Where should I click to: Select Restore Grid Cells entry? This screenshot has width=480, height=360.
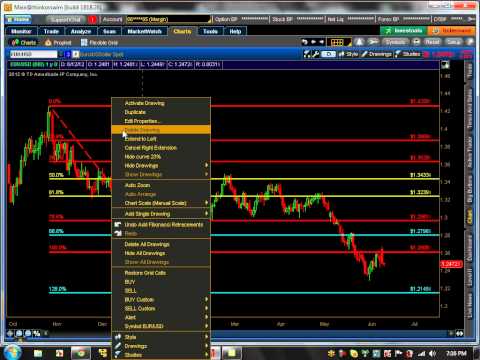161,273
